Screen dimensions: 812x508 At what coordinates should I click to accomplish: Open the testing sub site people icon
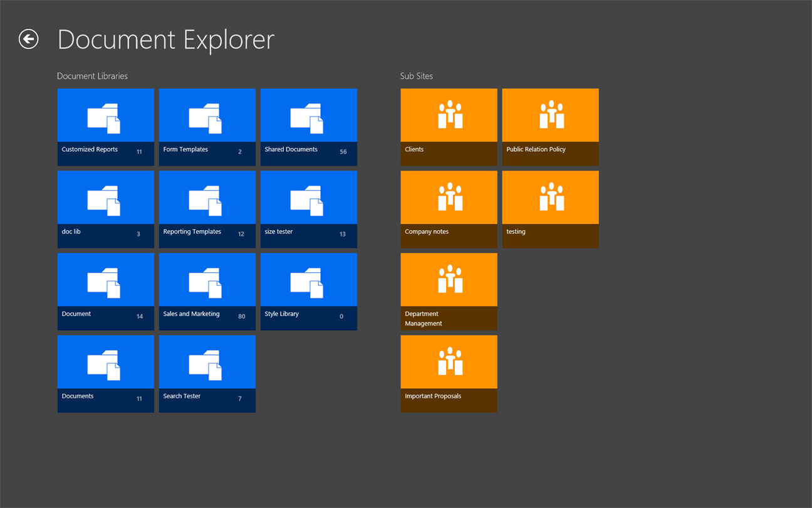click(x=552, y=196)
